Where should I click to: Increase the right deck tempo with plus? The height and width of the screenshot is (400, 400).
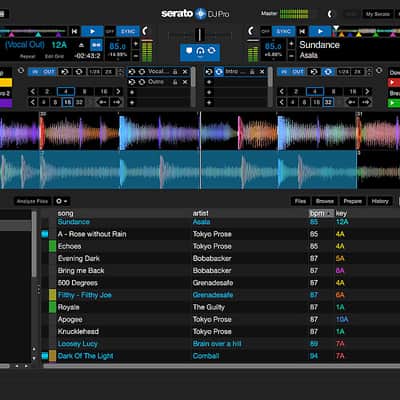[291, 44]
